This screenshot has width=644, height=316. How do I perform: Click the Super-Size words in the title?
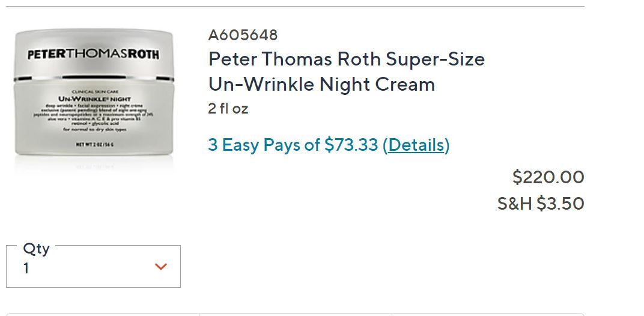[435, 59]
